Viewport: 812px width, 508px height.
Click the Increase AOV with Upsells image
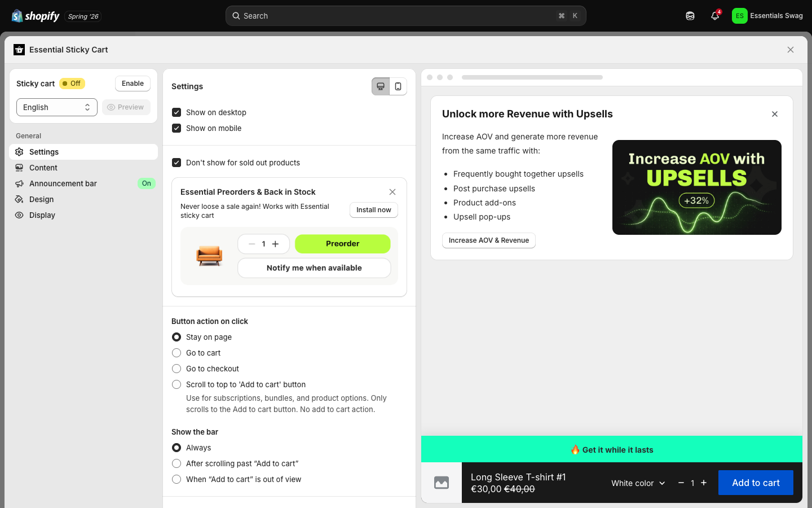697,187
